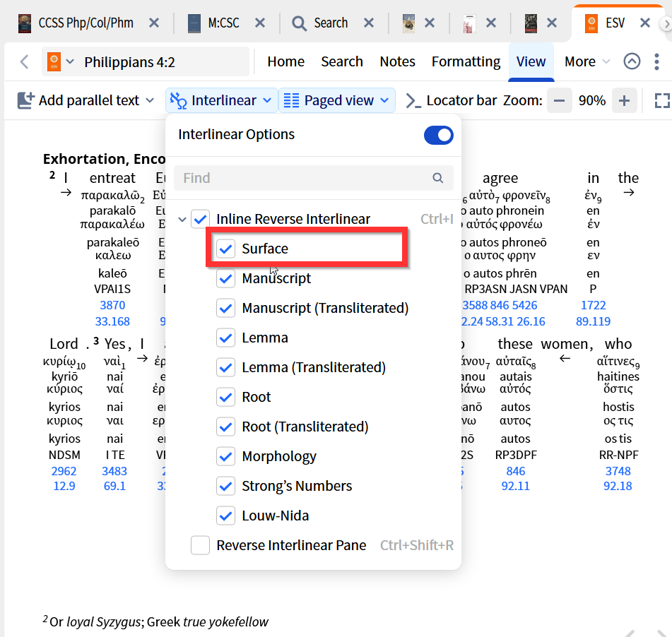672x637 pixels.
Task: Open Strong's number 3748 link
Action: point(618,471)
